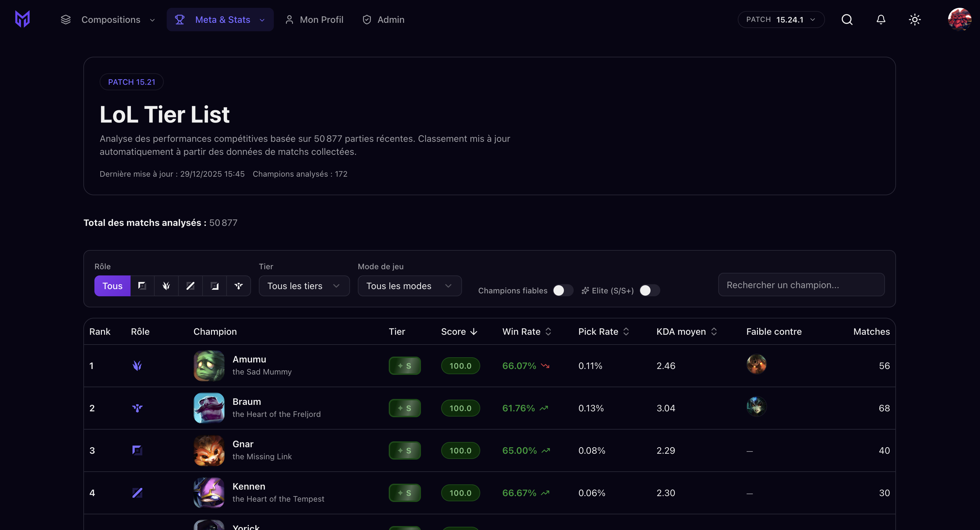Click the Mobalytics-style logo top left
The height and width of the screenshot is (530, 980).
point(22,19)
